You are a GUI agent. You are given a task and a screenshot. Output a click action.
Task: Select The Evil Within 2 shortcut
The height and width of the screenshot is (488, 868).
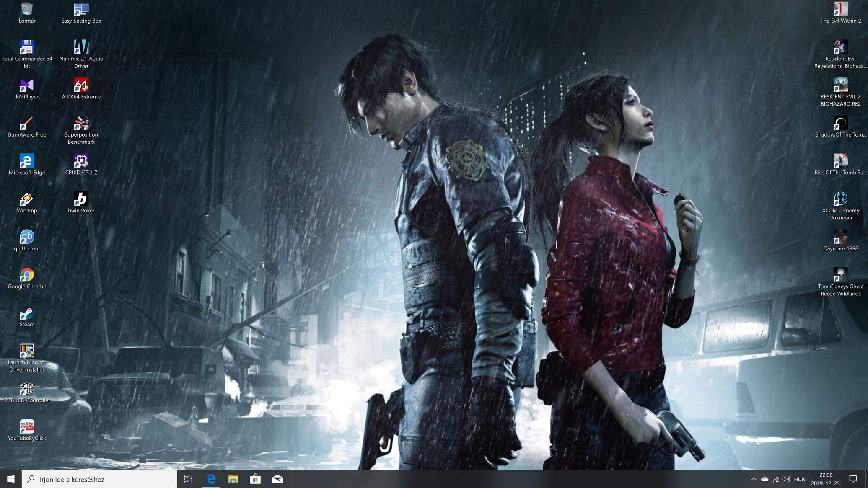(x=840, y=13)
